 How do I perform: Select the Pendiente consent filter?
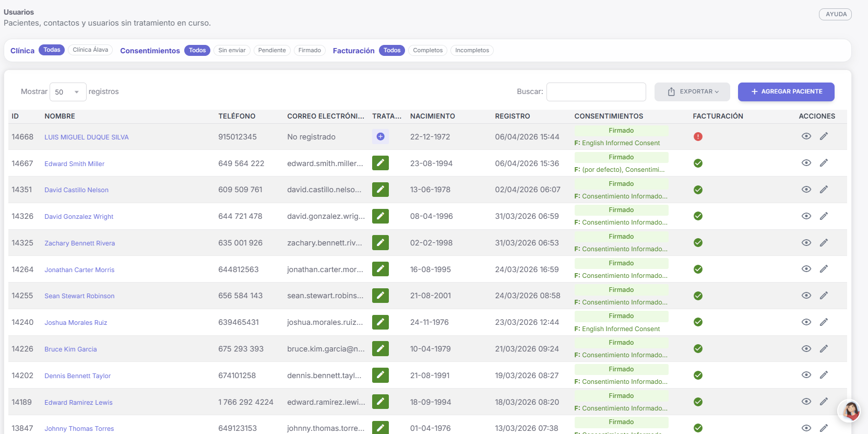click(x=272, y=51)
